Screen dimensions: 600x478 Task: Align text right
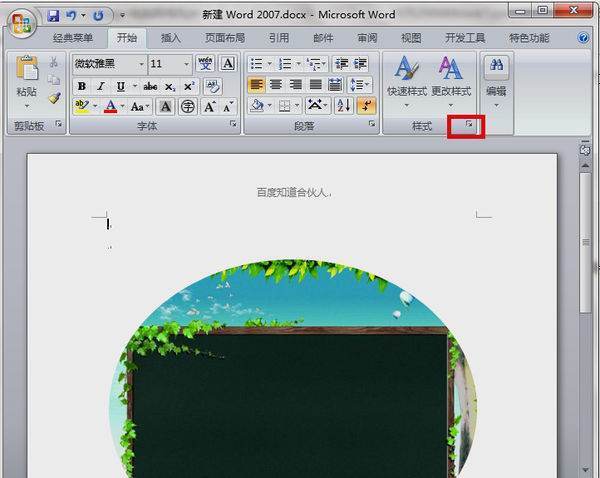295,85
